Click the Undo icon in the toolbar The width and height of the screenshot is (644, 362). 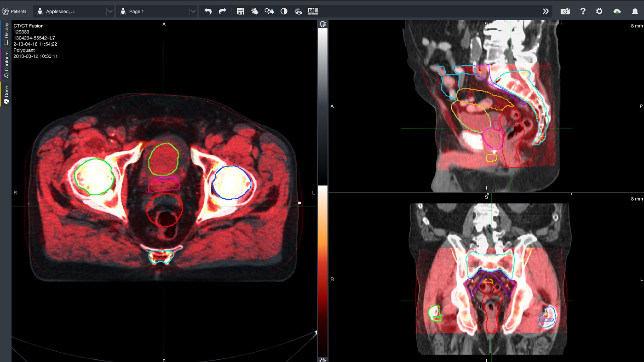208,11
